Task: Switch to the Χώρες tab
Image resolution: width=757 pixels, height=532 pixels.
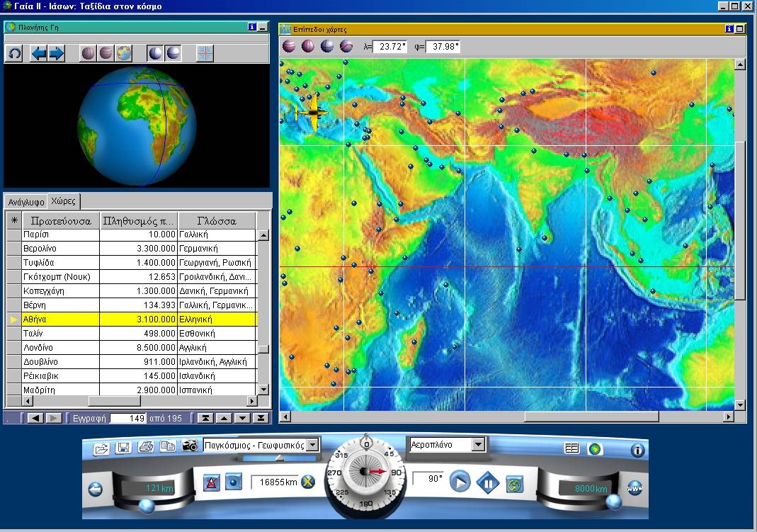Action: tap(63, 200)
